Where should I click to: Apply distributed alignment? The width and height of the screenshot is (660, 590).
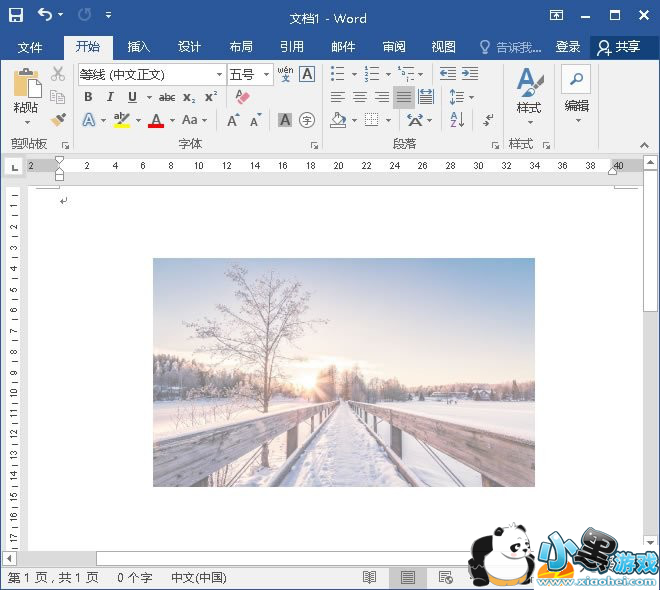pos(426,97)
